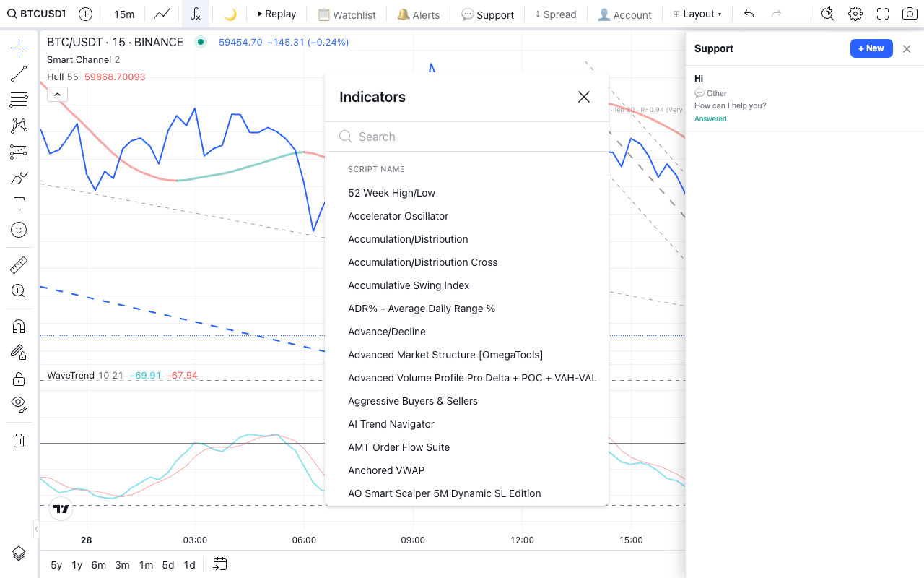This screenshot has height=578, width=924.
Task: Start bar Replay mode
Action: click(276, 14)
